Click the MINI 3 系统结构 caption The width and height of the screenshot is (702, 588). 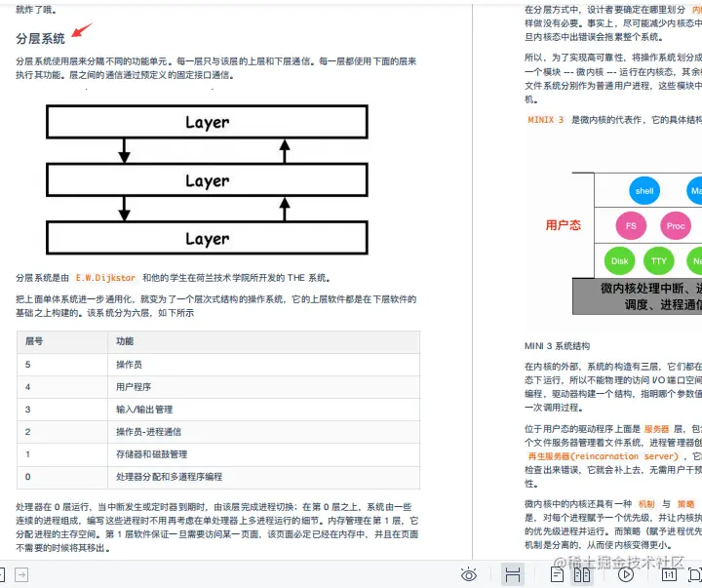pos(557,346)
